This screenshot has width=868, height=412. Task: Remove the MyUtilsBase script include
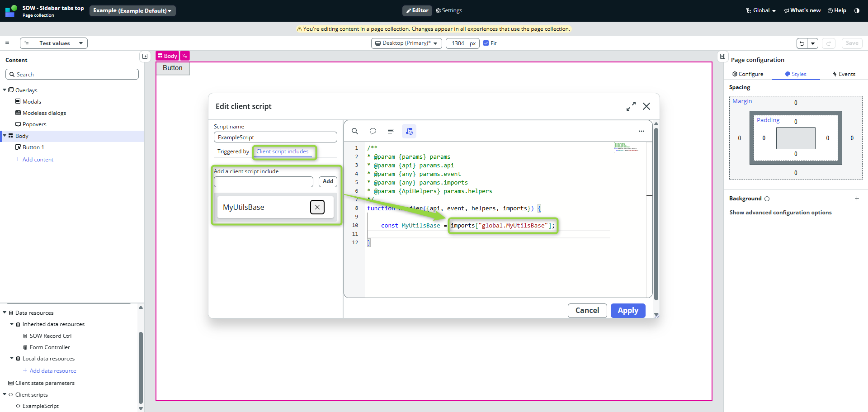pos(317,207)
